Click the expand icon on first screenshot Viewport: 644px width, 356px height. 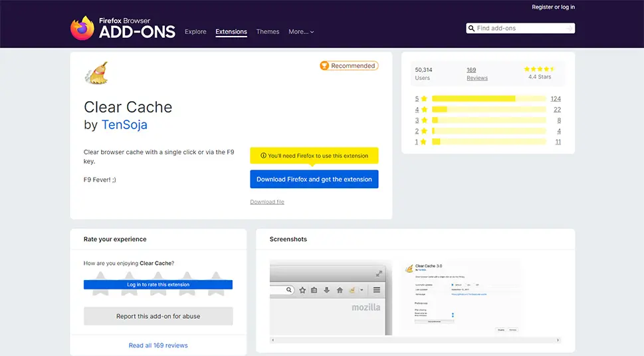[x=379, y=273]
